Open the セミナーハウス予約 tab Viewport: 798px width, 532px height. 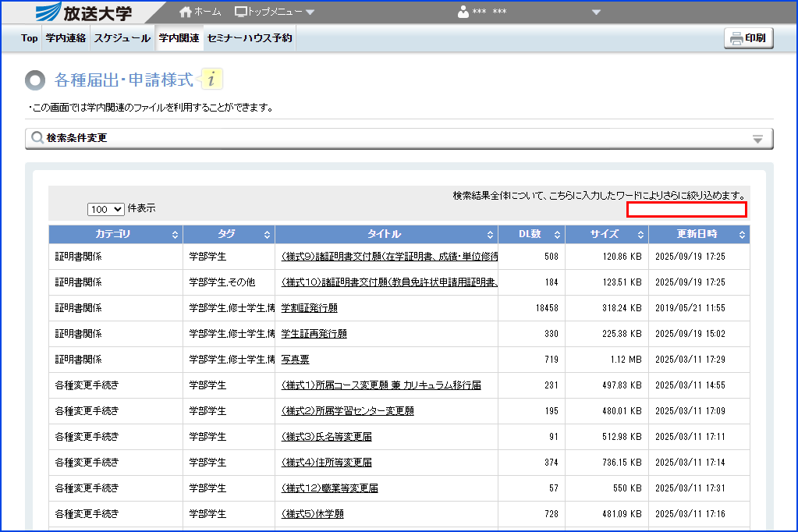(x=250, y=37)
